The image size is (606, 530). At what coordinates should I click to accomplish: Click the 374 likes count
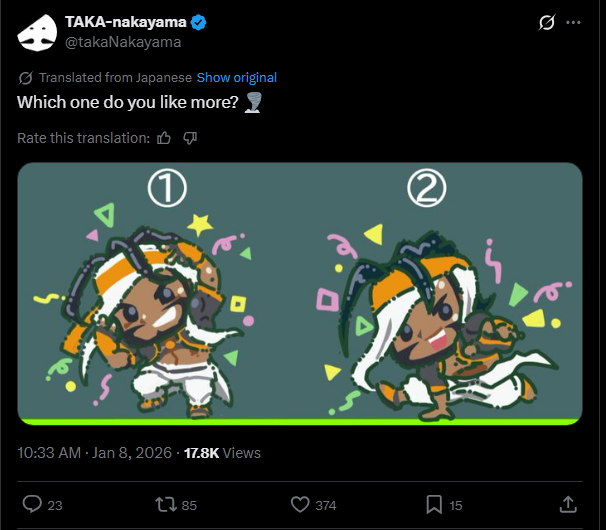tap(325, 505)
